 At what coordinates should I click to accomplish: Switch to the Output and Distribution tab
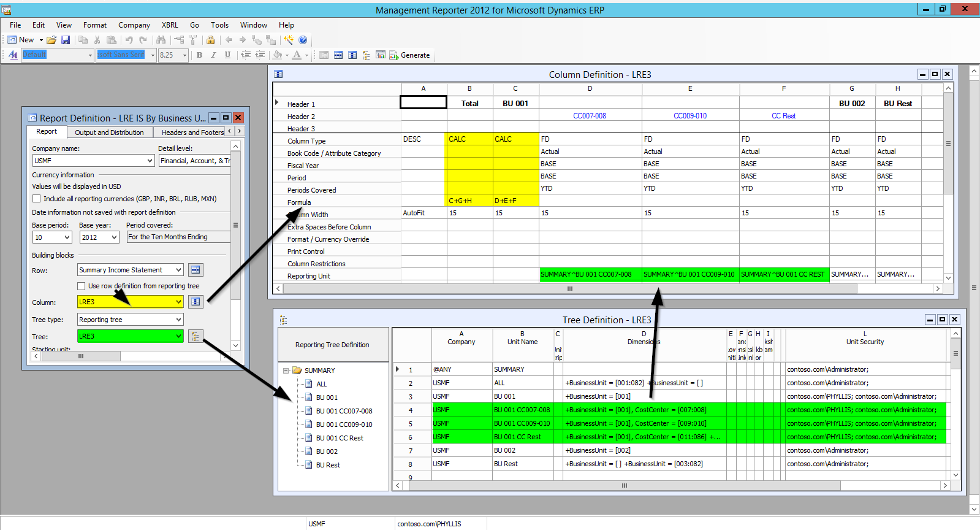[109, 132]
